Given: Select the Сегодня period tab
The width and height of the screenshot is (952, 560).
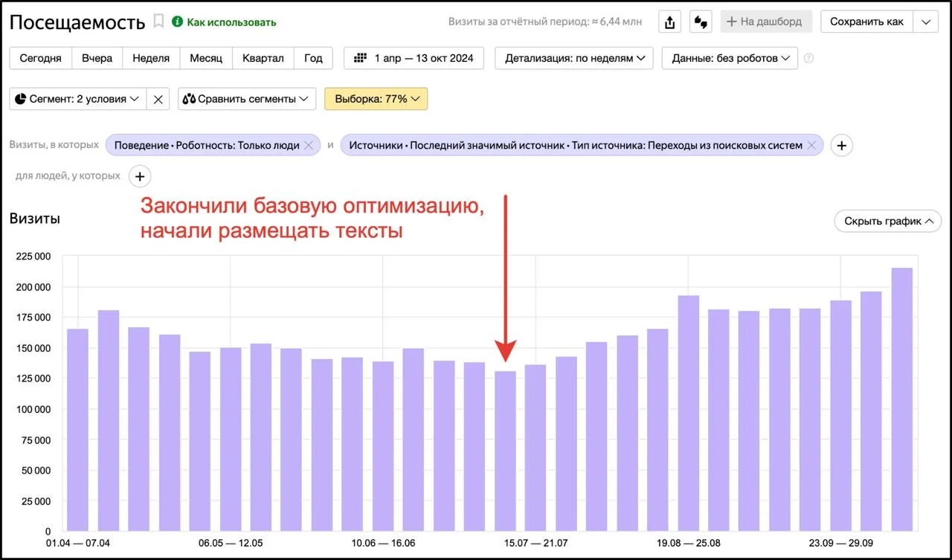Looking at the screenshot, I should click(x=40, y=58).
